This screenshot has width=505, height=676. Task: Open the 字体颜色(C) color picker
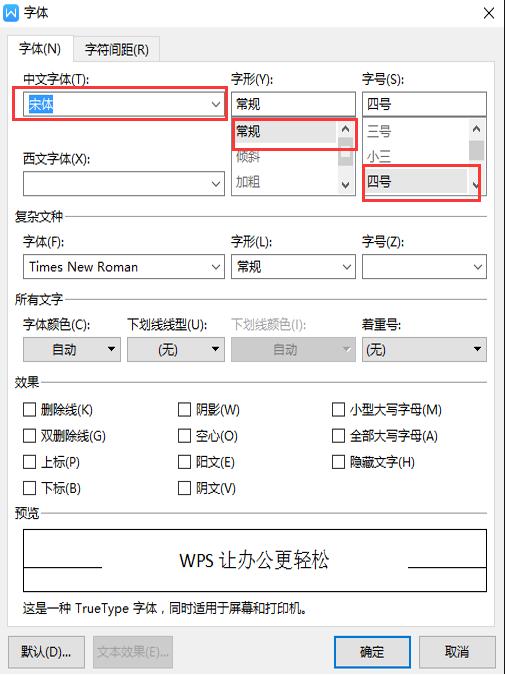[72, 349]
